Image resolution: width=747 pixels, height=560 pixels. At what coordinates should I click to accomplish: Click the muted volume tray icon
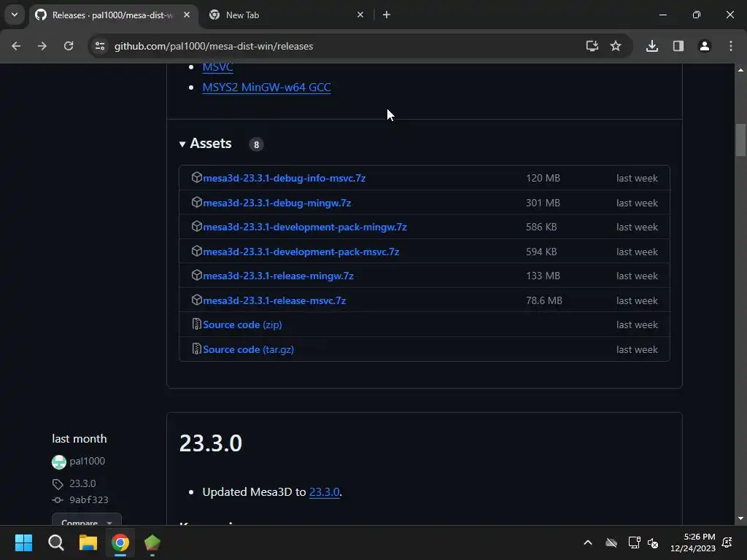(x=653, y=542)
